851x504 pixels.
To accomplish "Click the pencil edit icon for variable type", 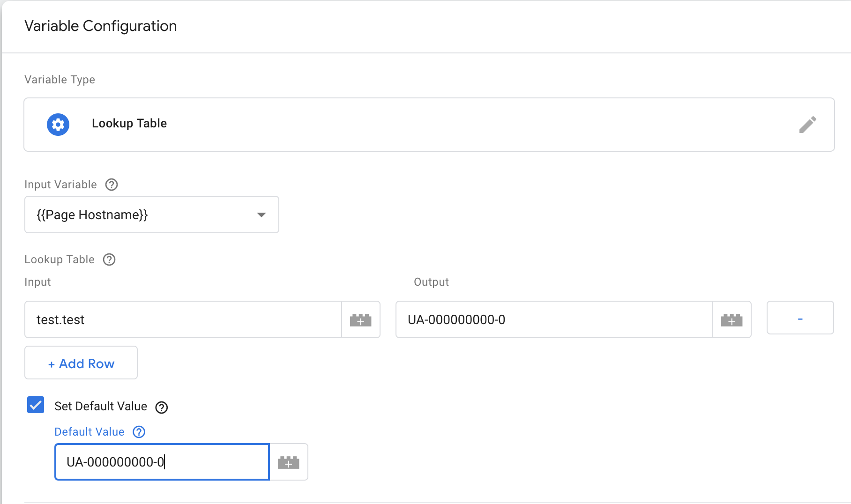I will pyautogui.click(x=807, y=125).
